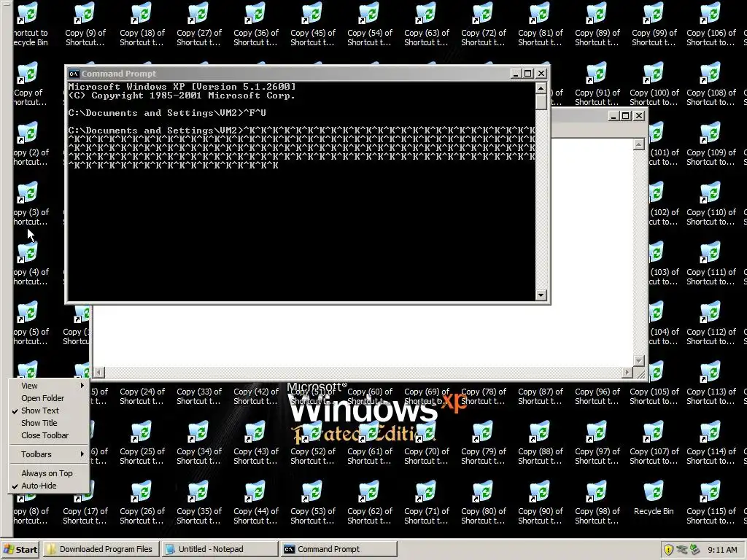Select Copy (35) of Shortcut icon
Image resolution: width=747 pixels, height=560 pixels.
[198, 502]
